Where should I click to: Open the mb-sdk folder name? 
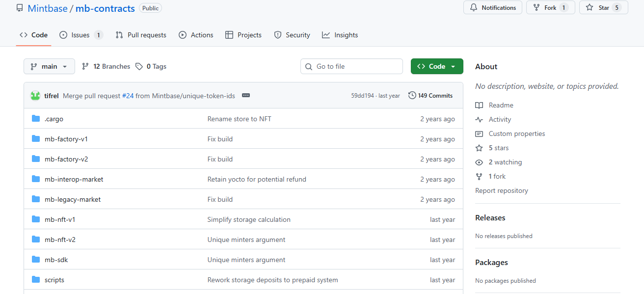pyautogui.click(x=56, y=260)
